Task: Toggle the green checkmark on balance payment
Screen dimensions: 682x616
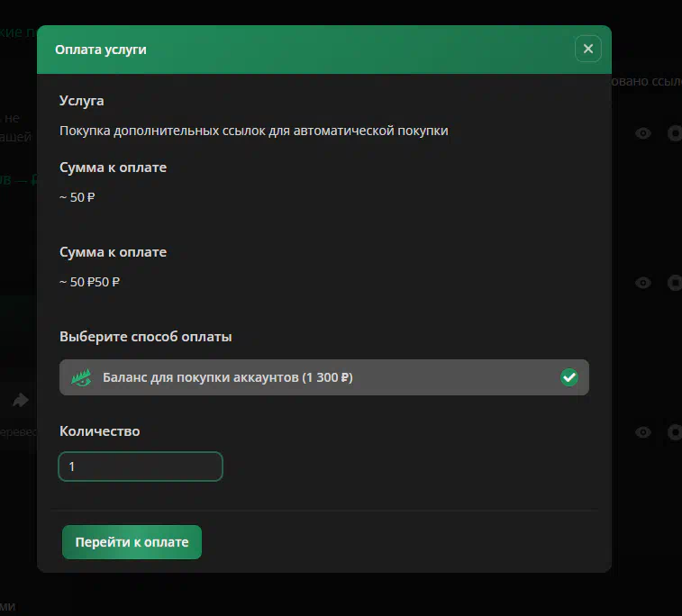Action: [x=568, y=377]
